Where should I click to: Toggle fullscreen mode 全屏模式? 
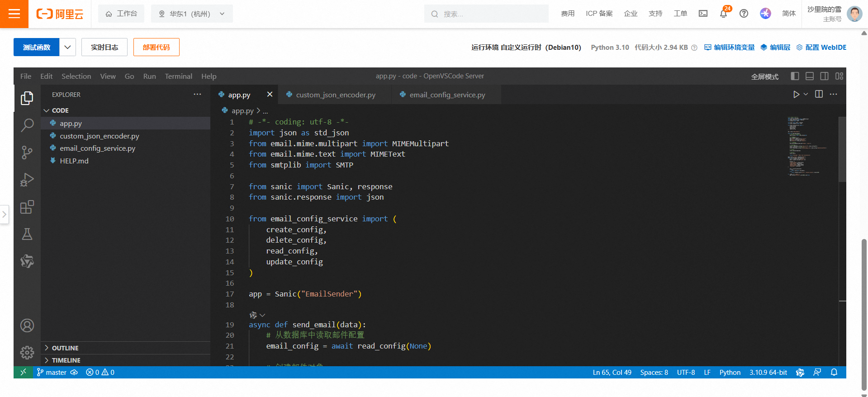[x=765, y=77]
